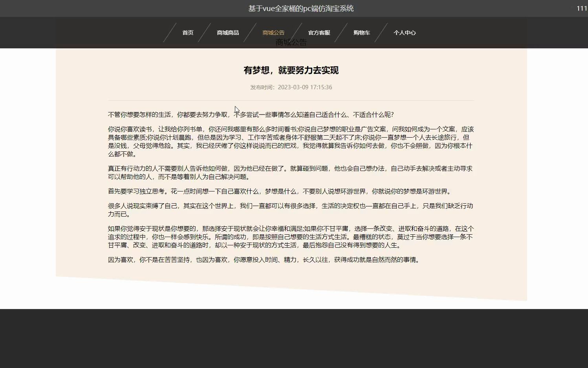
Task: Open the 首页 navigation menu item
Action: pyautogui.click(x=187, y=33)
